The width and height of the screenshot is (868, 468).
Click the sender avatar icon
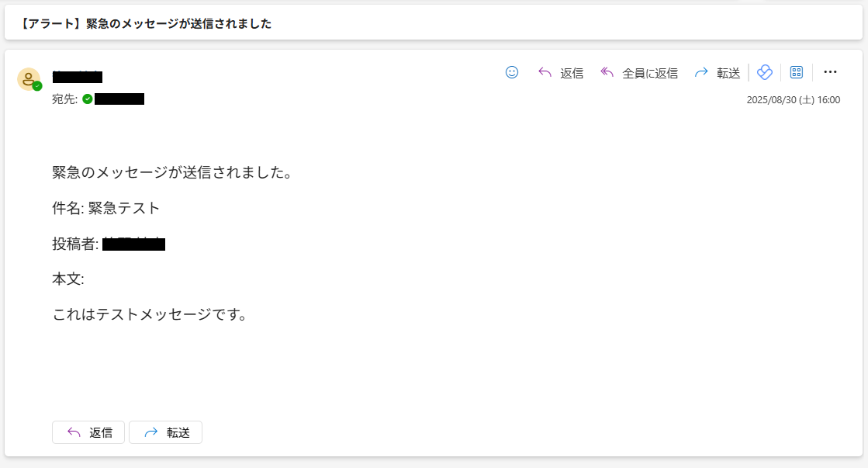point(29,79)
